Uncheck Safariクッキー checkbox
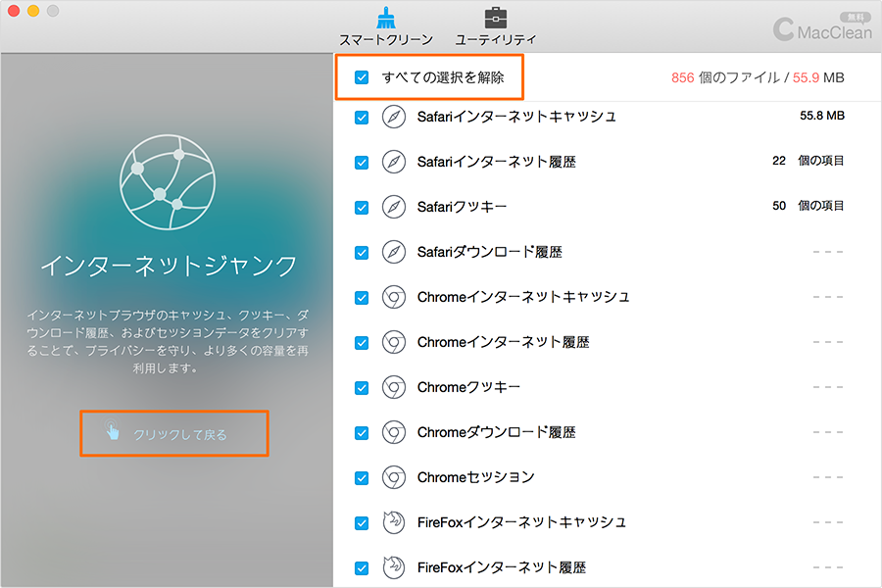The height and width of the screenshot is (588, 882). tap(362, 208)
